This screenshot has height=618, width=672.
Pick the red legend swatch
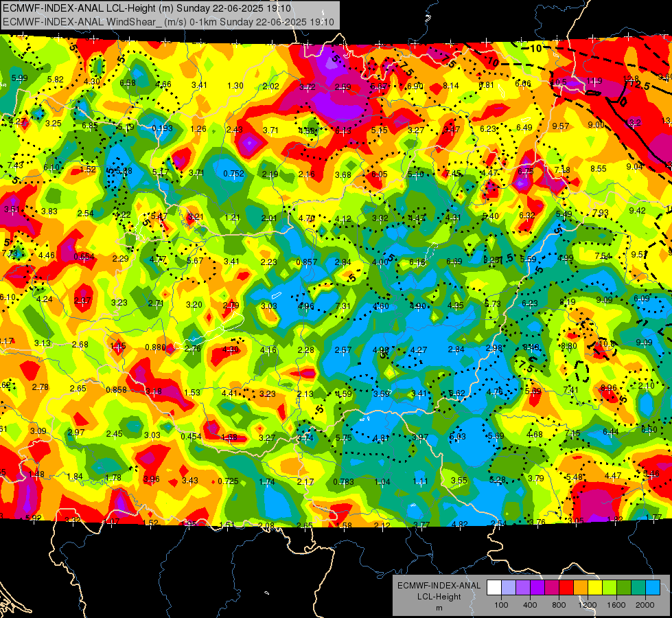tap(566, 588)
